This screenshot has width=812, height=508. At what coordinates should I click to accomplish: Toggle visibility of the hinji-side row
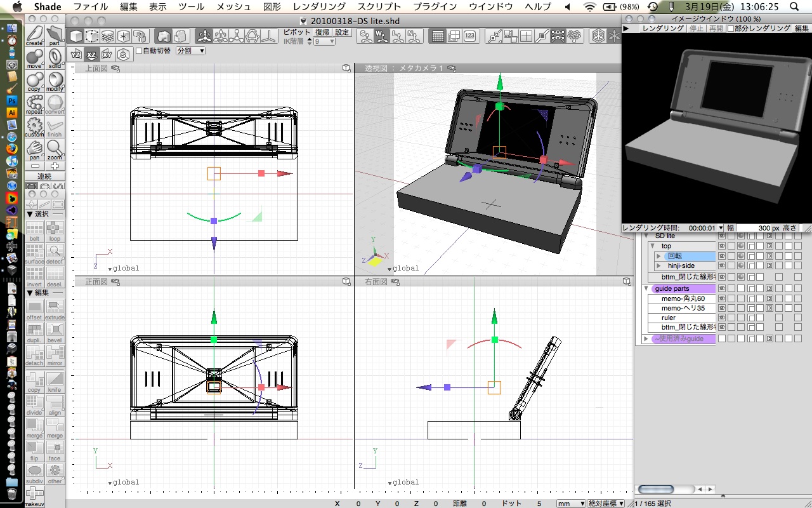pos(721,265)
